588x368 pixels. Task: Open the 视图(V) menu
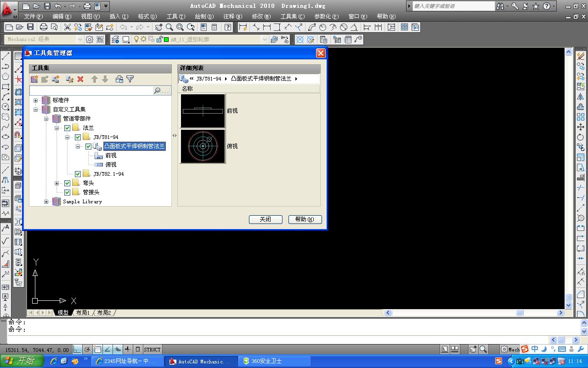click(90, 17)
